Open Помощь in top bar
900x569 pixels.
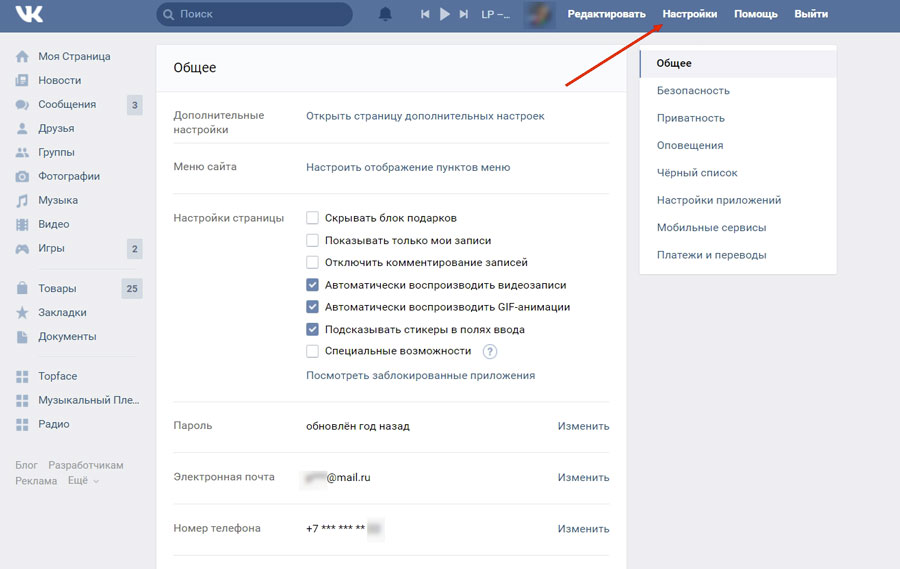755,14
